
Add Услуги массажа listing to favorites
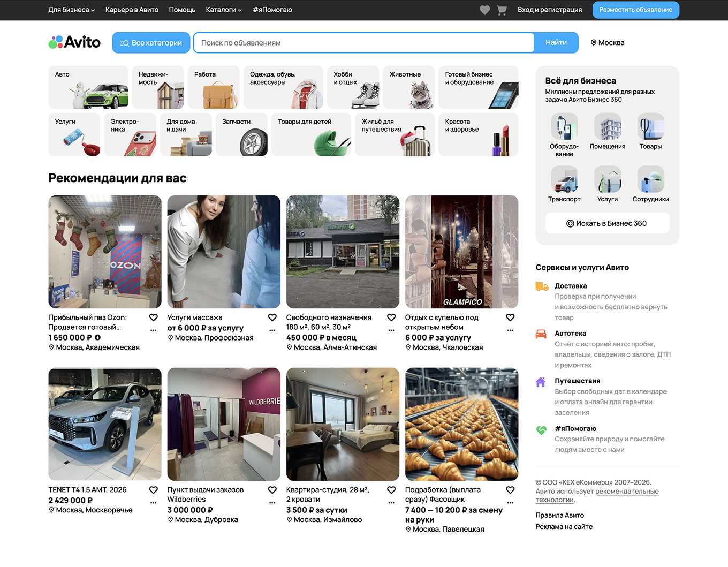click(272, 317)
